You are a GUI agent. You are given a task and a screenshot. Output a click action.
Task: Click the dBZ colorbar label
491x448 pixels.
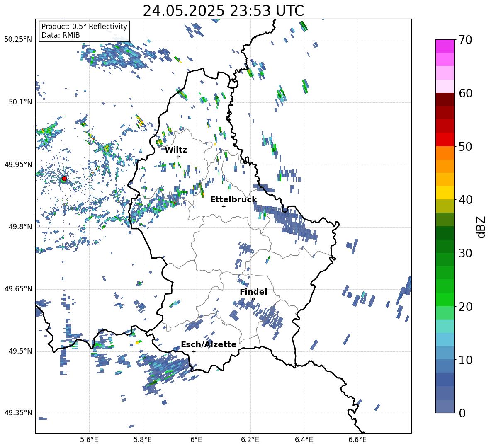481,227
